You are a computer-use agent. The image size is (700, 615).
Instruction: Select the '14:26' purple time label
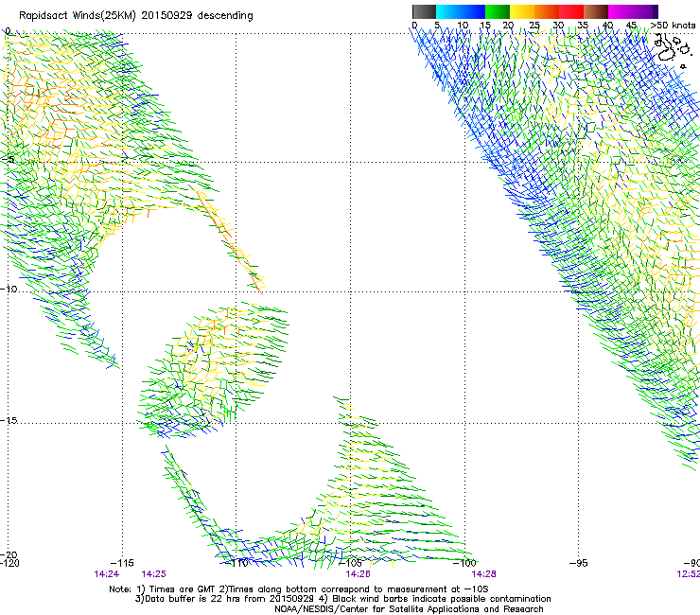[358, 574]
